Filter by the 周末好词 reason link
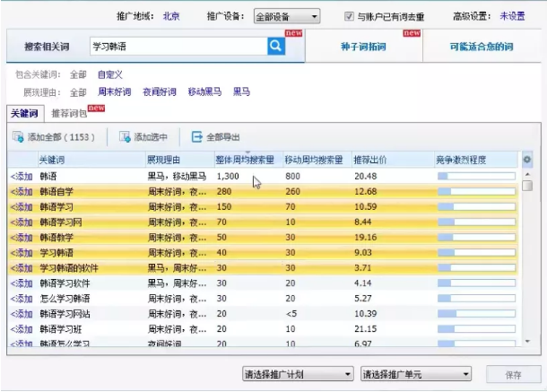 tap(114, 91)
